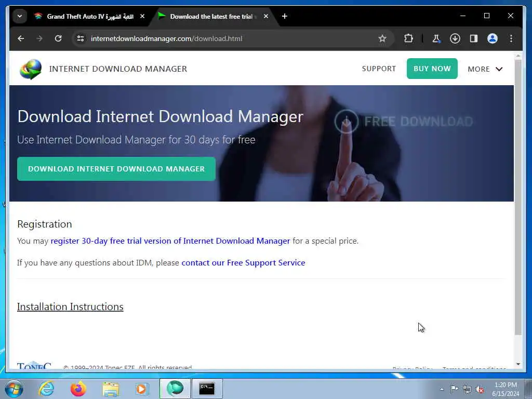Open the Chrome profile avatar
This screenshot has width=532, height=399.
pos(493,38)
